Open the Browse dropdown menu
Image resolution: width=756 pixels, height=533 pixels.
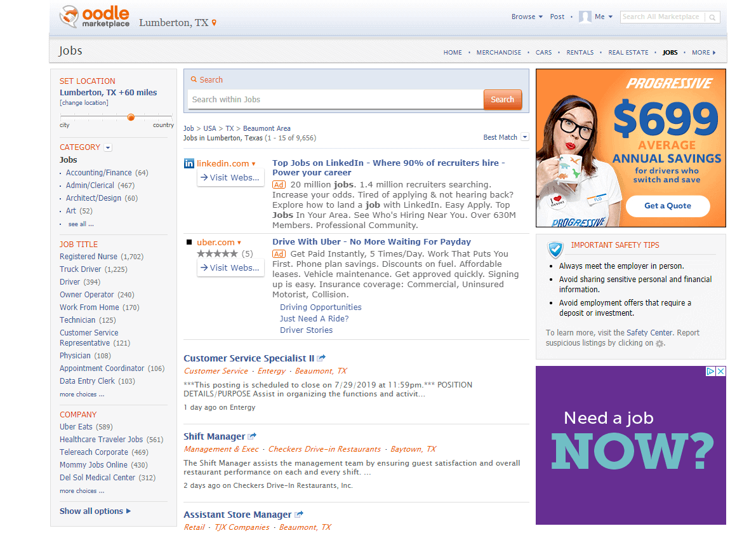click(527, 17)
